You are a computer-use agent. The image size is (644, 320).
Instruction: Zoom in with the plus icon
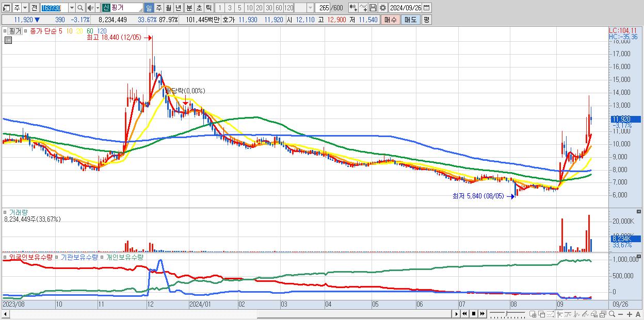[x=630, y=314]
